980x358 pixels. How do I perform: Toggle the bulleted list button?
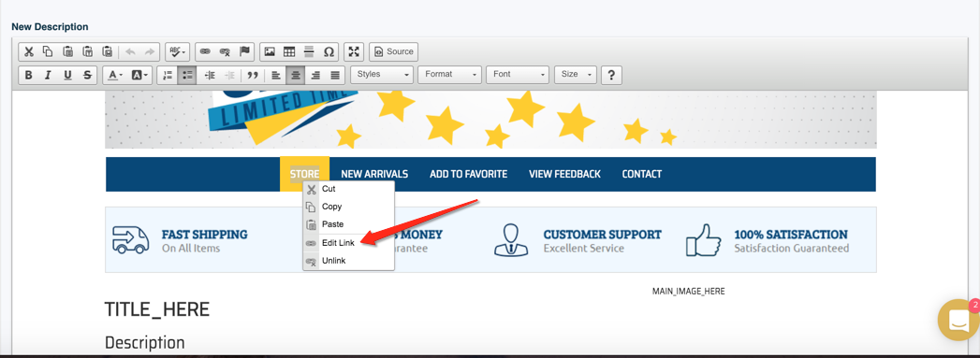187,75
